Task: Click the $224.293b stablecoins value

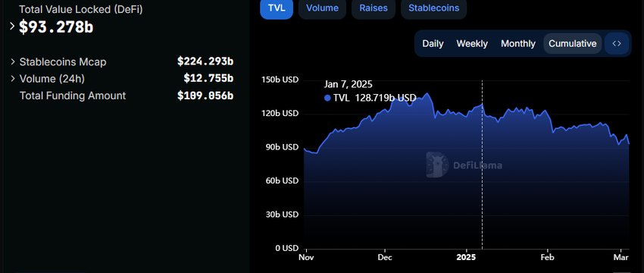Action: pos(205,61)
